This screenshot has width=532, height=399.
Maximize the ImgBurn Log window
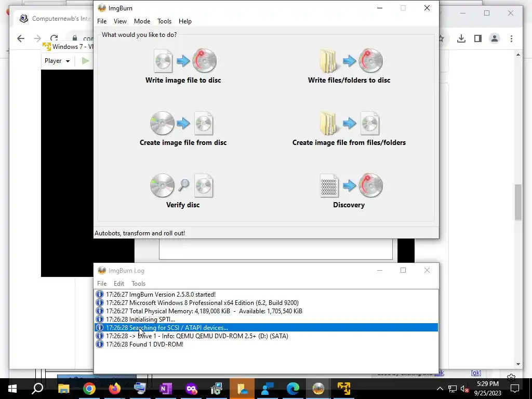[403, 270]
